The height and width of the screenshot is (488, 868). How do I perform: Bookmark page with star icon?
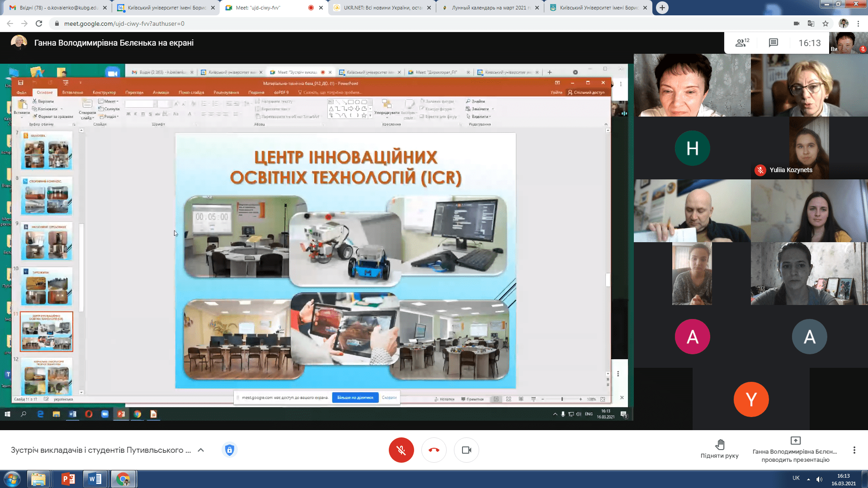tap(826, 23)
